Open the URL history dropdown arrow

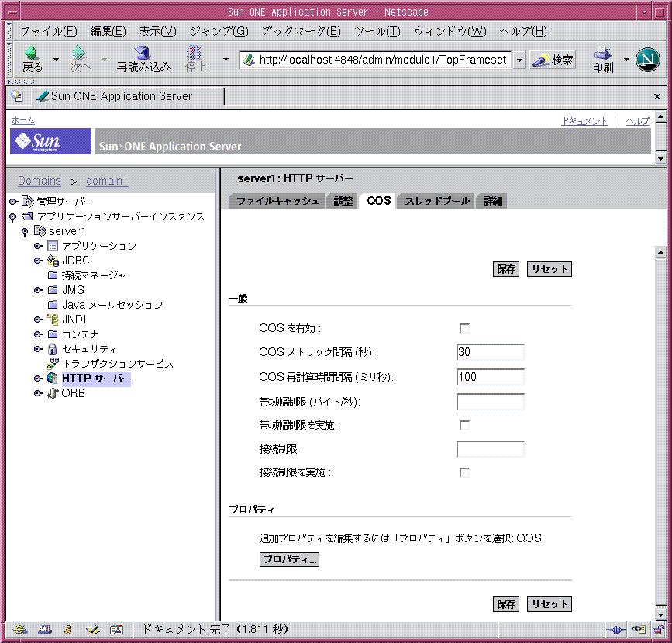pos(519,60)
